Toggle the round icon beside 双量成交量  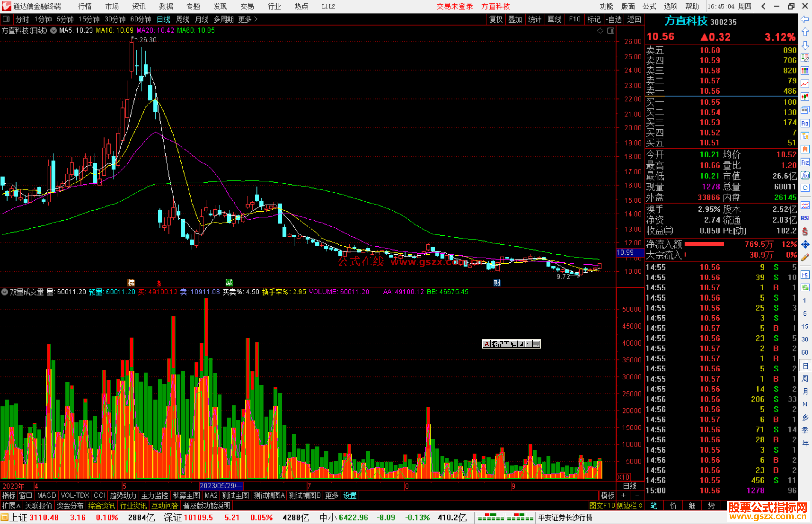(x=5, y=292)
